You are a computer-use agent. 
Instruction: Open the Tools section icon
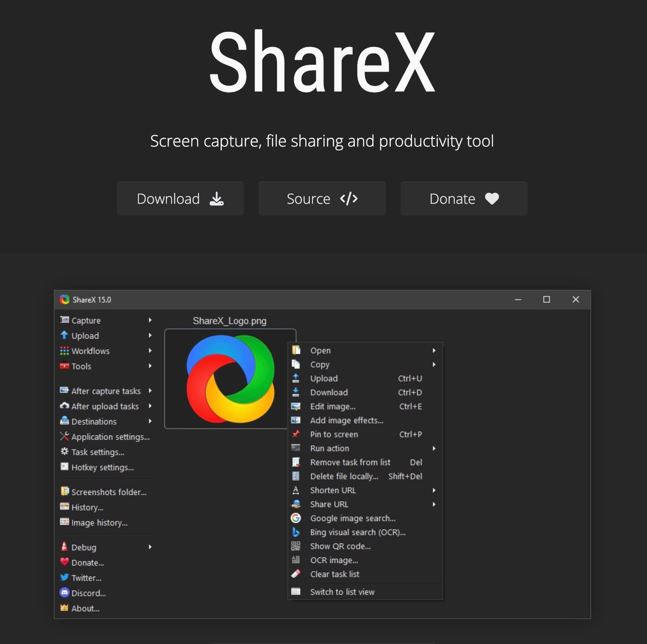64,366
